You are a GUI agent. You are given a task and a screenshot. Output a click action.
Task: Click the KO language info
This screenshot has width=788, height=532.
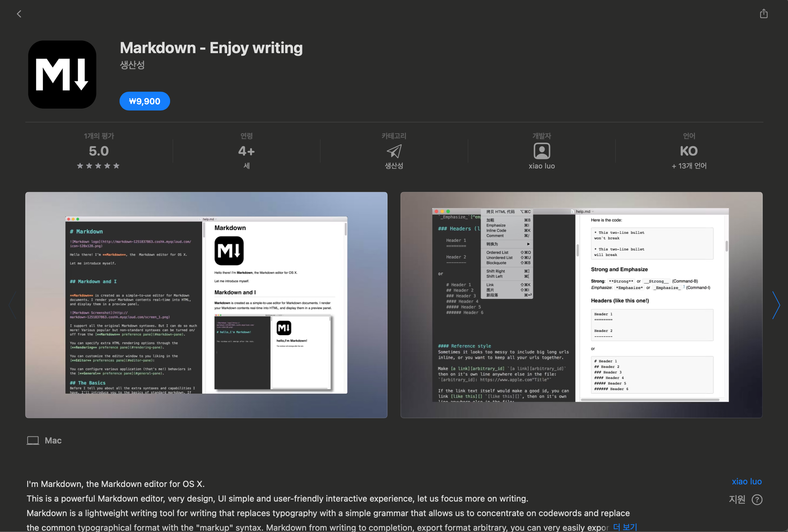tap(689, 151)
